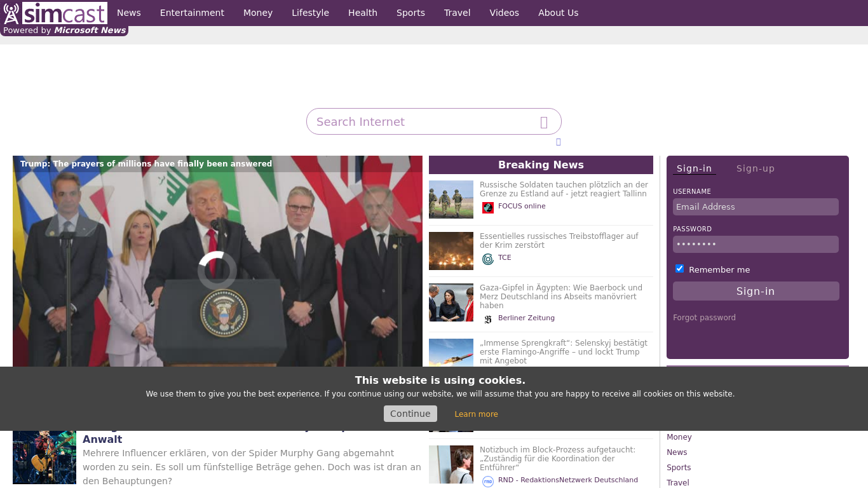
Task: Click the search magnifier icon
Action: (x=544, y=122)
